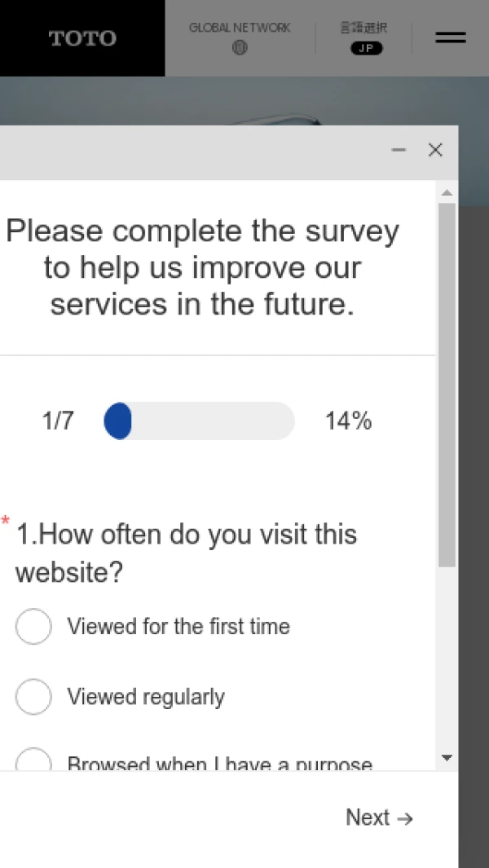
Task: Choose the "Viewed regularly" radio button
Action: click(33, 697)
